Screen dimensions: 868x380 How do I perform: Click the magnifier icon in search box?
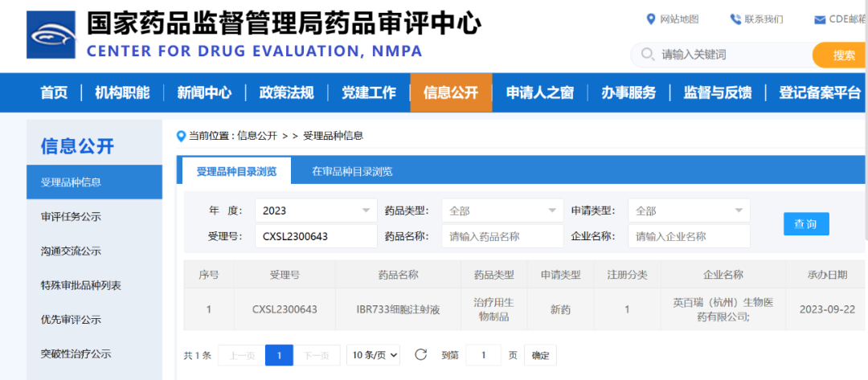click(x=647, y=54)
